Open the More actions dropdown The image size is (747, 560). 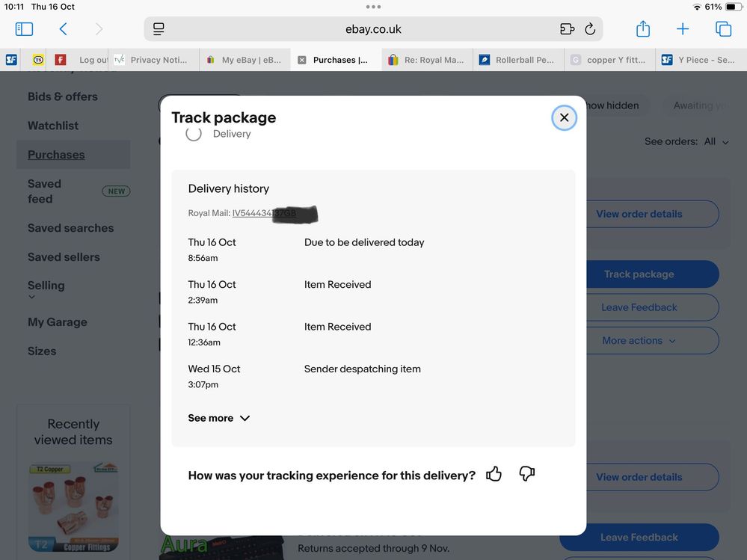639,340
